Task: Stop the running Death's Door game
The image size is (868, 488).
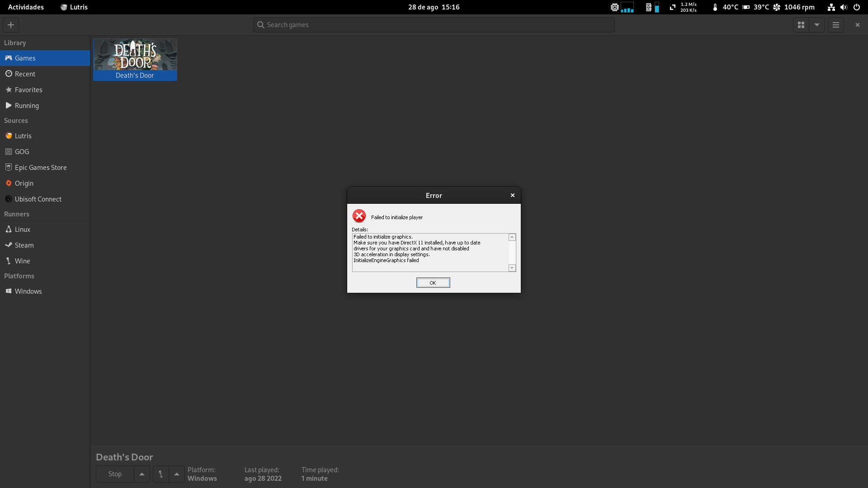Action: tap(114, 474)
